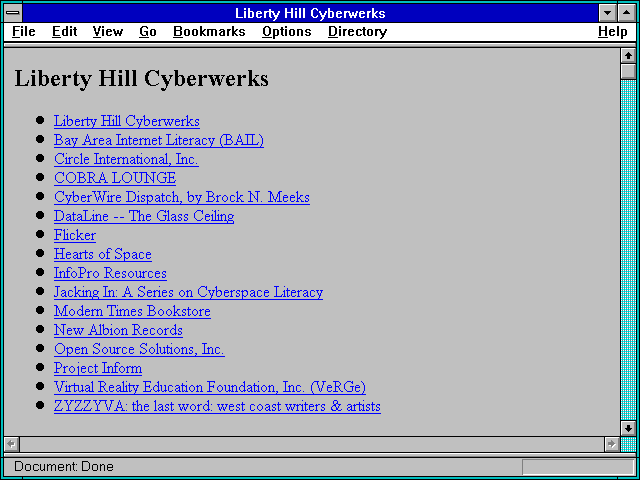Click the vertical scrollbar up arrow
Viewport: 640px width, 480px height.
628,56
